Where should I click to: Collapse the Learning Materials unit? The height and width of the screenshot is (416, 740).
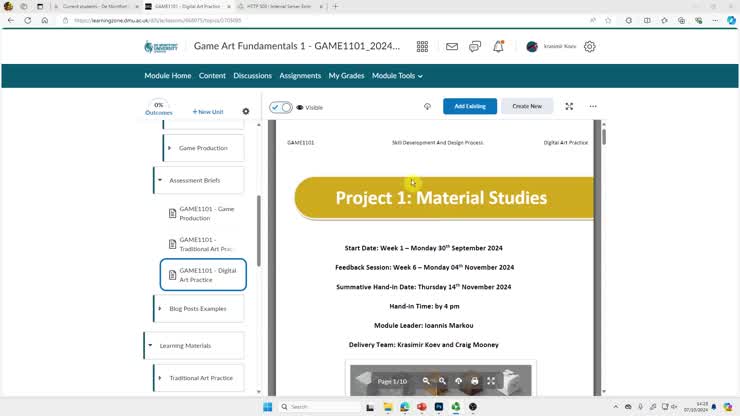point(150,346)
